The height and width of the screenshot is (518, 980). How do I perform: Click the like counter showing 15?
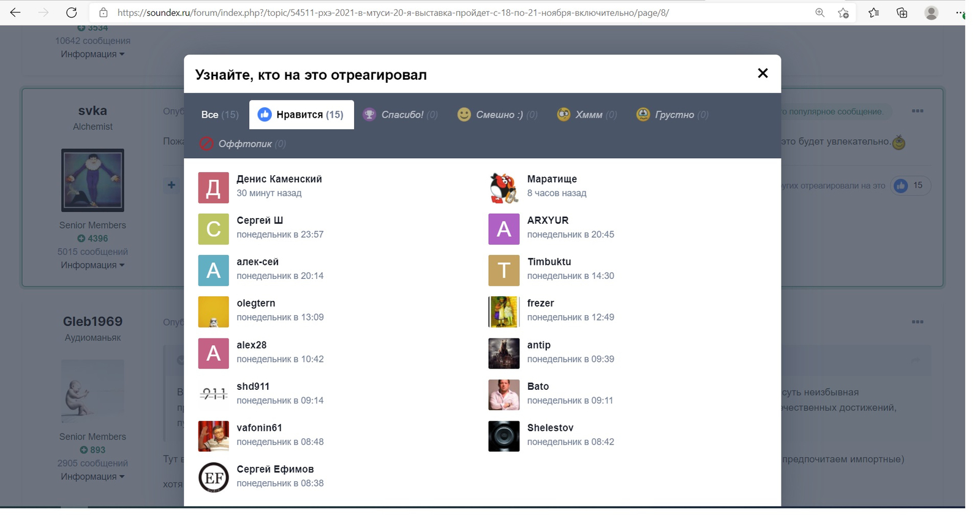[x=910, y=186]
